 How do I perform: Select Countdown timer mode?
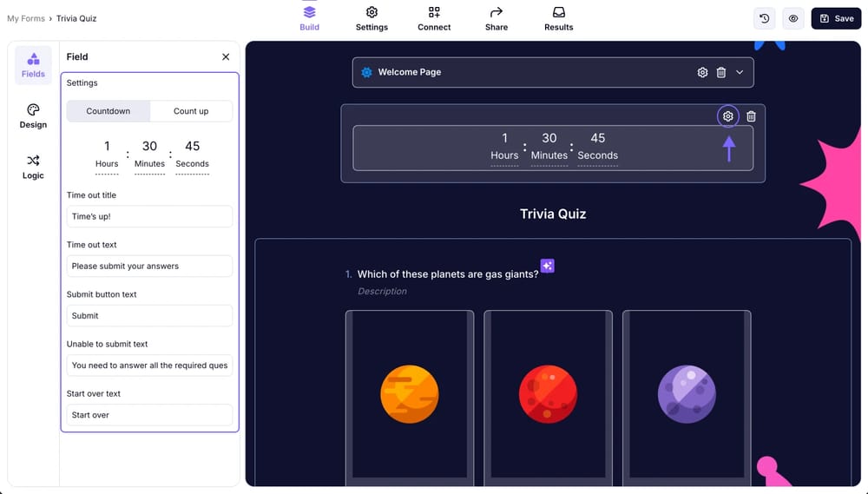click(108, 111)
